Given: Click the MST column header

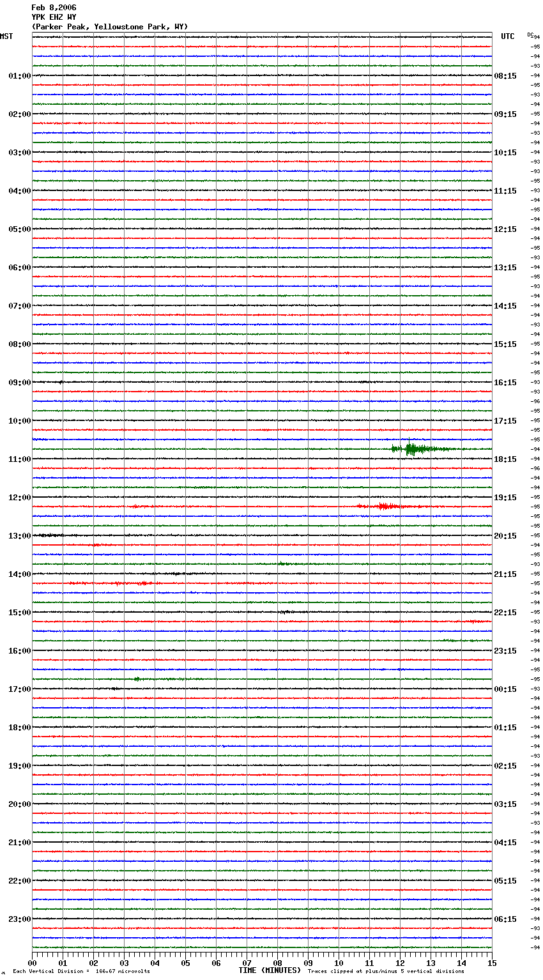Looking at the screenshot, I should pos(6,36).
